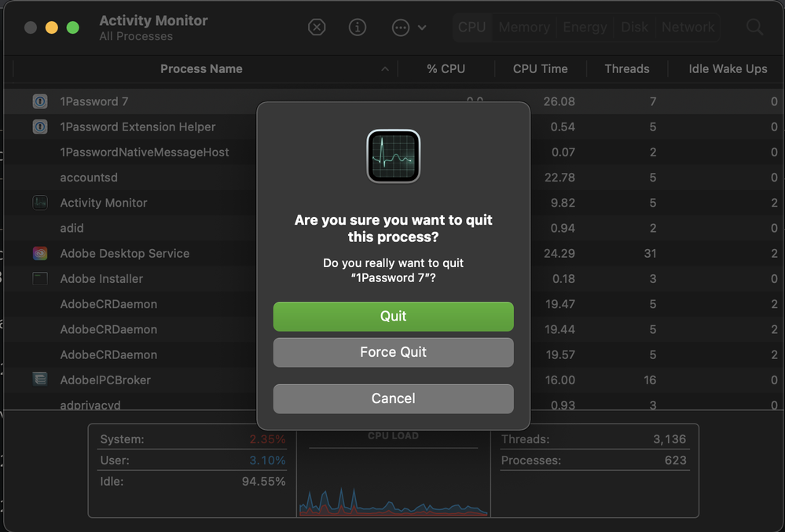Cancel the quit process dialog
This screenshot has height=532, width=785.
[393, 398]
